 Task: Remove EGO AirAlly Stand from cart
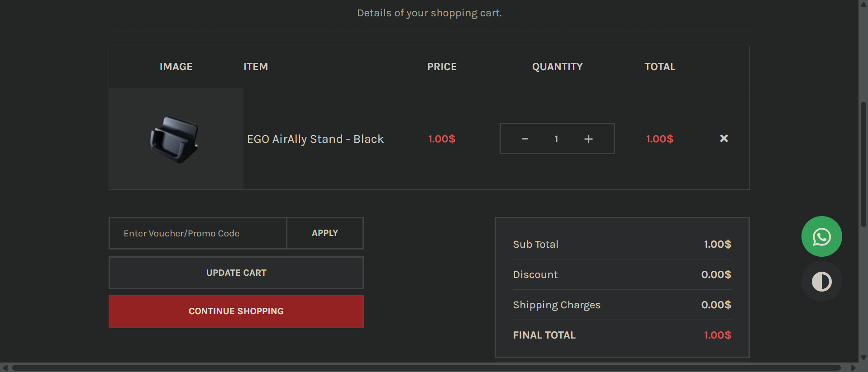click(x=724, y=138)
